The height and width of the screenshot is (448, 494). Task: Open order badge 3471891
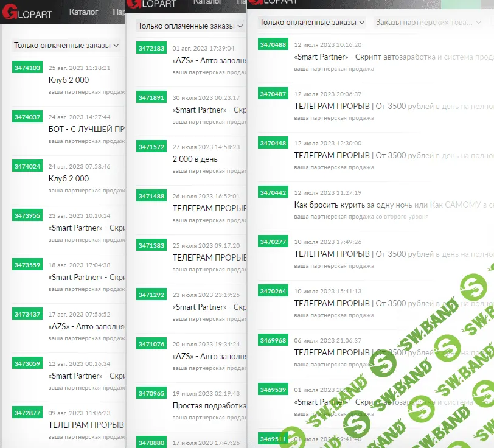(x=151, y=97)
